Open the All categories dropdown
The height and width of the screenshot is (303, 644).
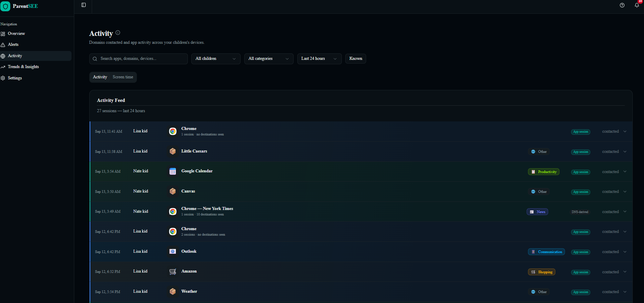(269, 58)
